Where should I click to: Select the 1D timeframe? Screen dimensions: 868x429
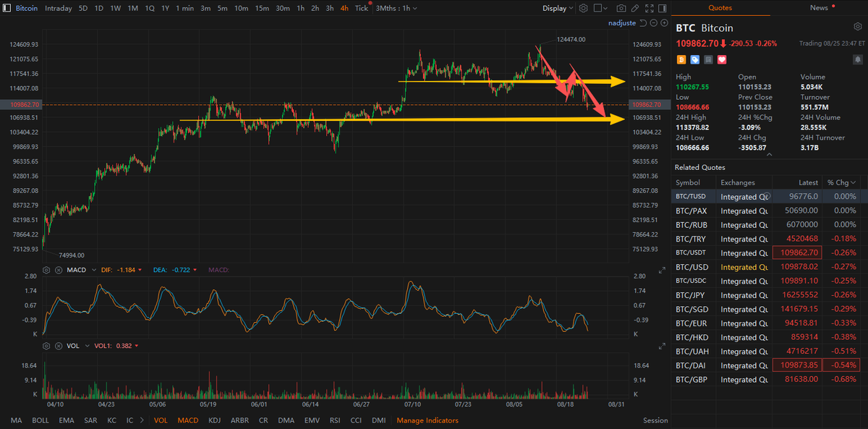pos(98,8)
